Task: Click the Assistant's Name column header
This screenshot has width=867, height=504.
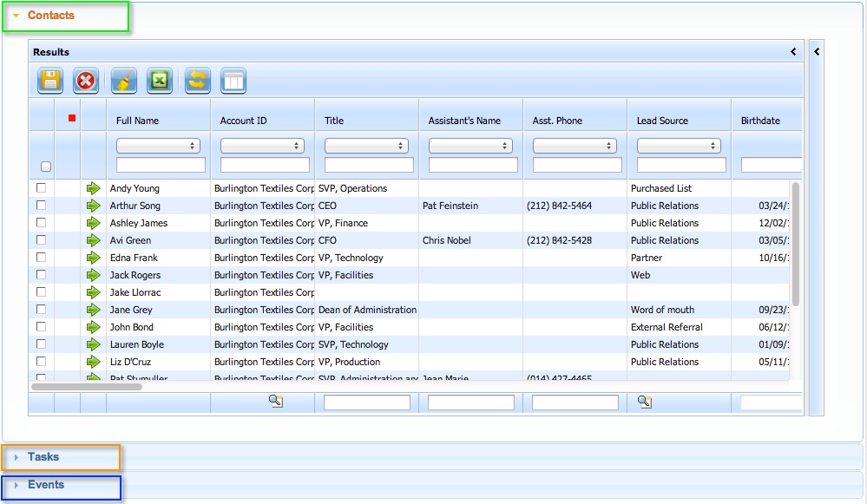Action: pos(464,121)
